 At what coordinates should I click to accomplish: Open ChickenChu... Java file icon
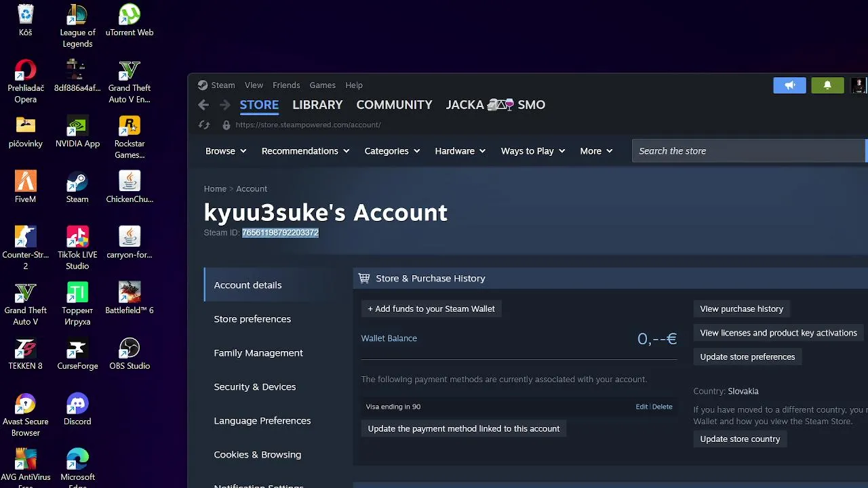130,187
